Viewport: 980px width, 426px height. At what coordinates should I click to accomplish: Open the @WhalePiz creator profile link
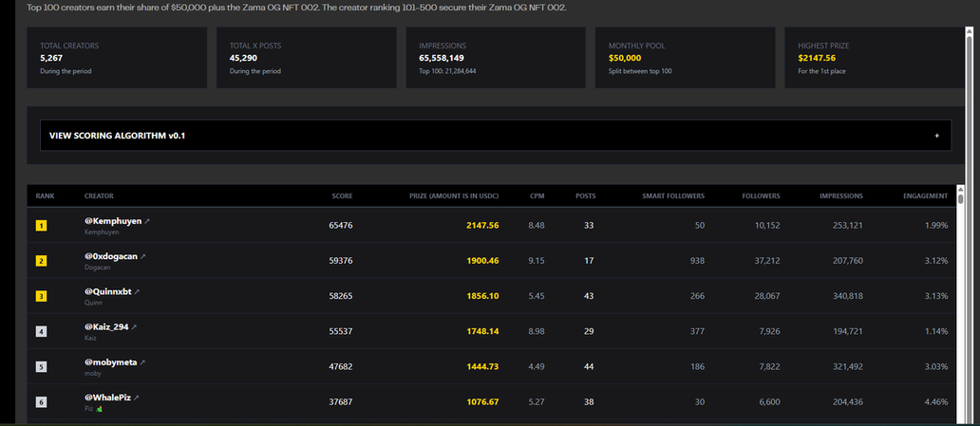pyautogui.click(x=106, y=397)
